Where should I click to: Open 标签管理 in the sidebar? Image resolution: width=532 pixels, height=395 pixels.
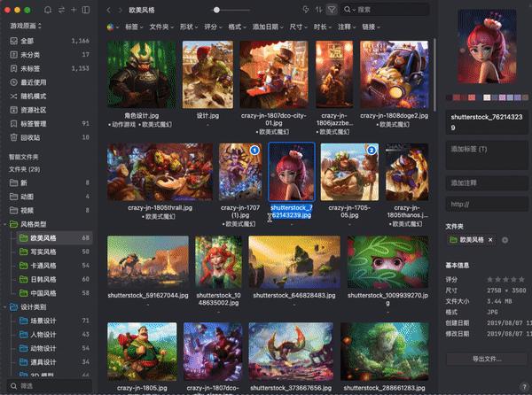click(x=50, y=124)
